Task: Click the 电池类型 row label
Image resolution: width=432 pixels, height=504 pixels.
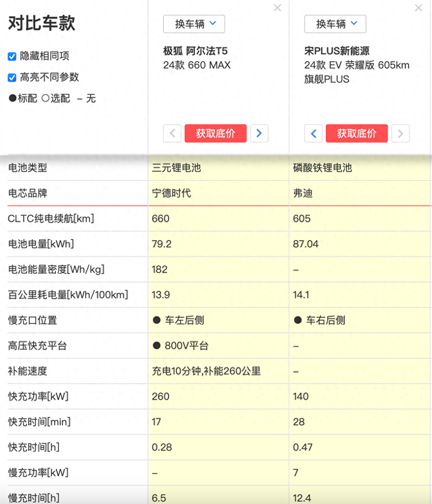Action: 27,168
